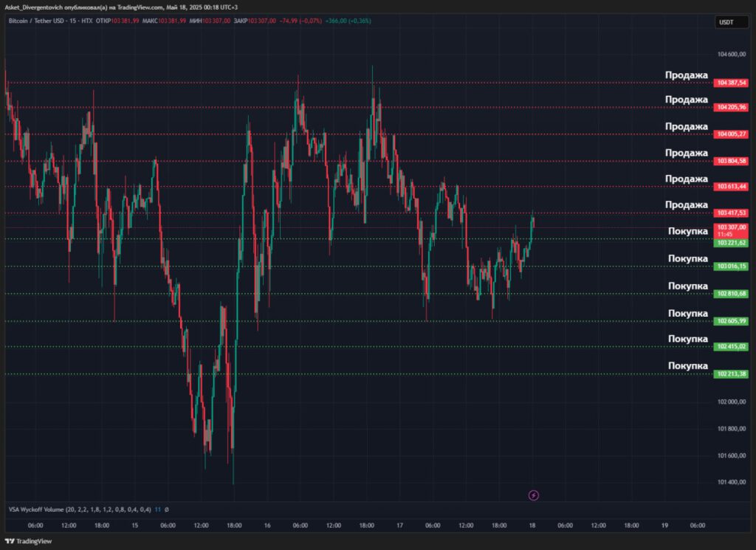Screen dimensions: 756x550
Task: Click the red 104 005,27 price label
Action: click(731, 134)
